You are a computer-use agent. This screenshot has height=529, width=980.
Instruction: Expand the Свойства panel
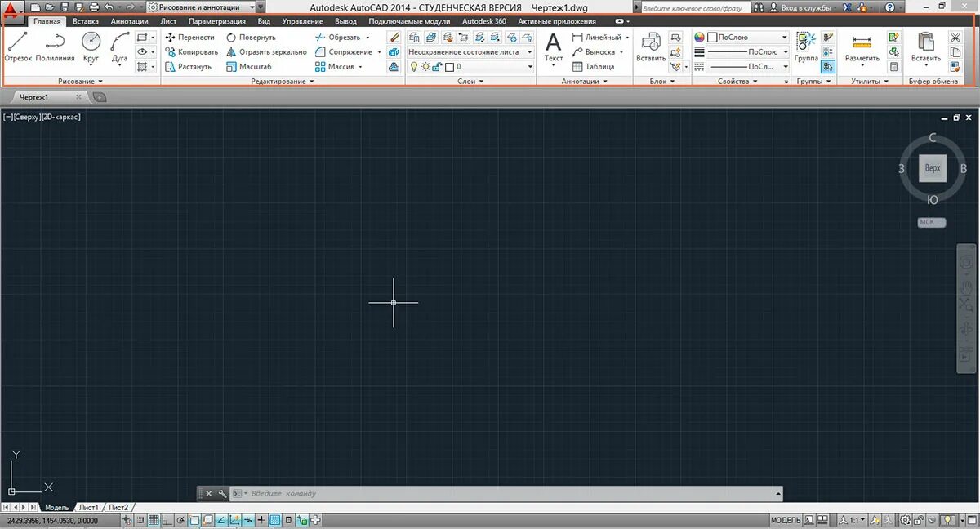[739, 82]
